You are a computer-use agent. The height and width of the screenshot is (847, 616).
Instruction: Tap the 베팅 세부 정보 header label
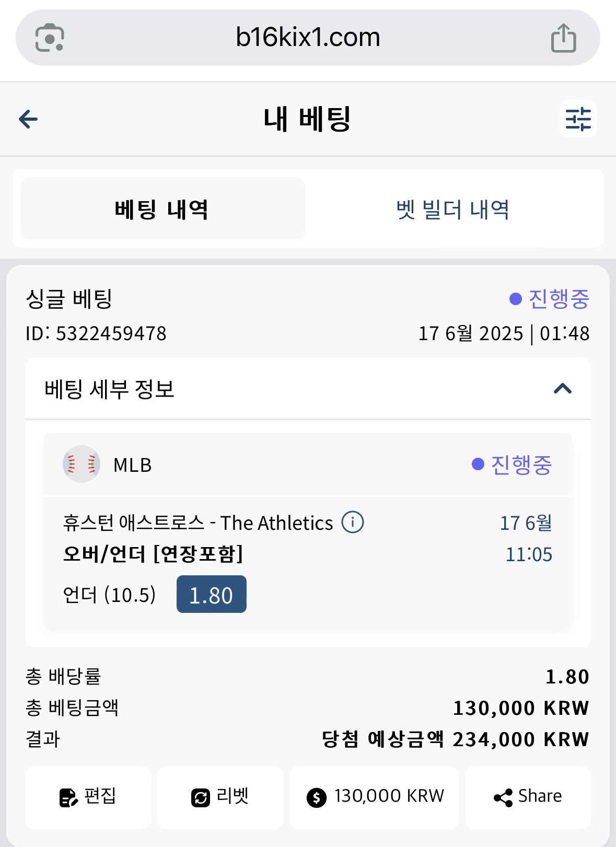click(x=109, y=389)
